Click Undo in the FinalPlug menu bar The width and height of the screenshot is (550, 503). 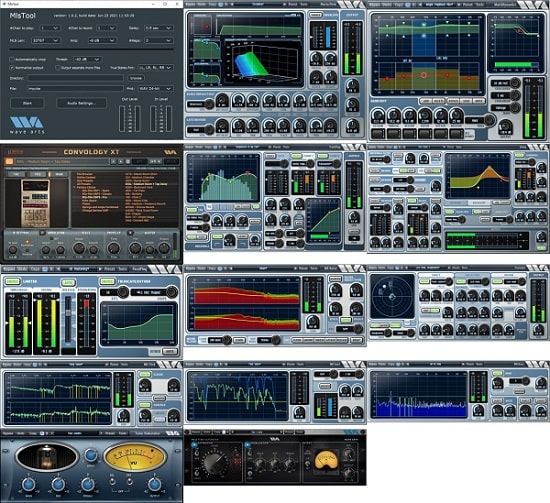(x=22, y=269)
